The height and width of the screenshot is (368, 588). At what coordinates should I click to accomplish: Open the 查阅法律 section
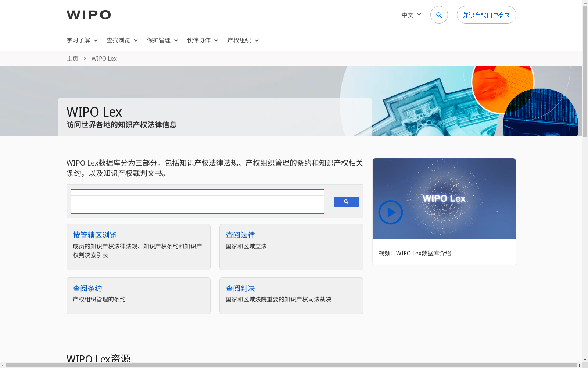point(240,235)
